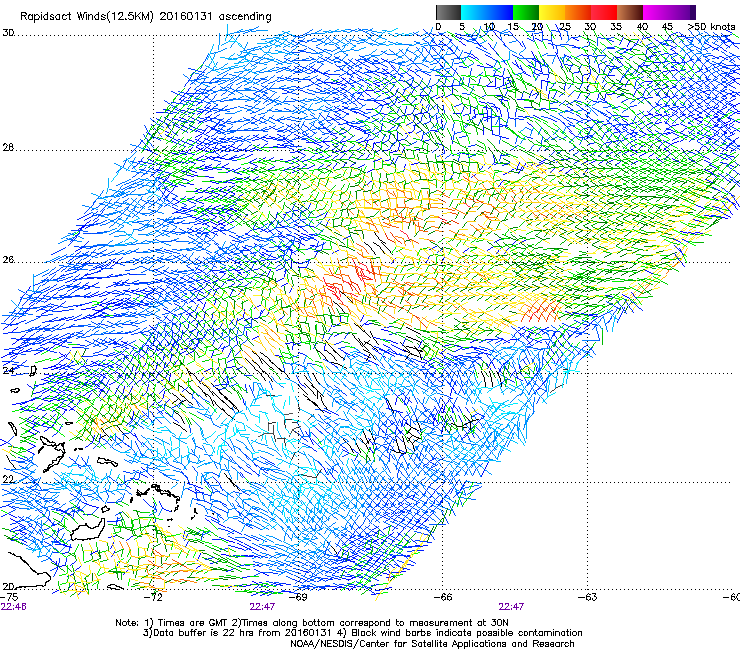Click the latitude label '24'
Image resolution: width=740 pixels, height=650 pixels.
(x=8, y=371)
